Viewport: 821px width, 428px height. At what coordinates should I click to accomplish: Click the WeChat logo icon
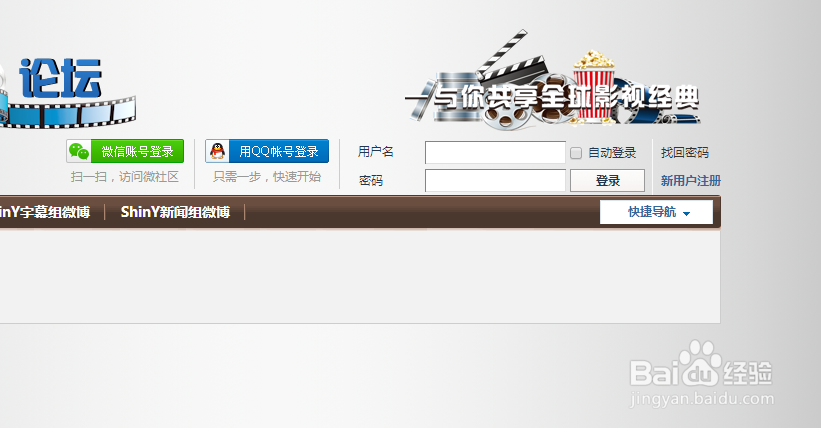pyautogui.click(x=79, y=151)
